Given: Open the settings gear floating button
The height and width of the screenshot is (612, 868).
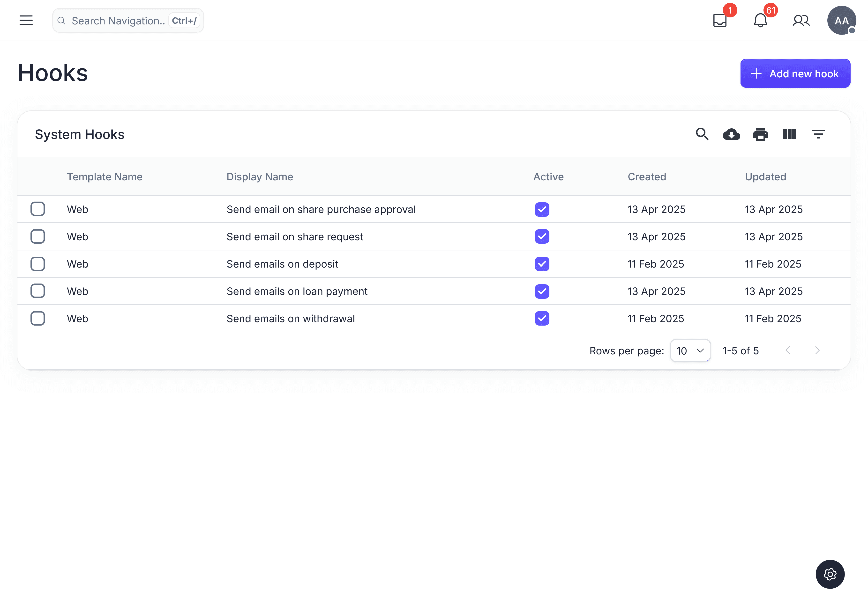Looking at the screenshot, I should pyautogui.click(x=830, y=574).
